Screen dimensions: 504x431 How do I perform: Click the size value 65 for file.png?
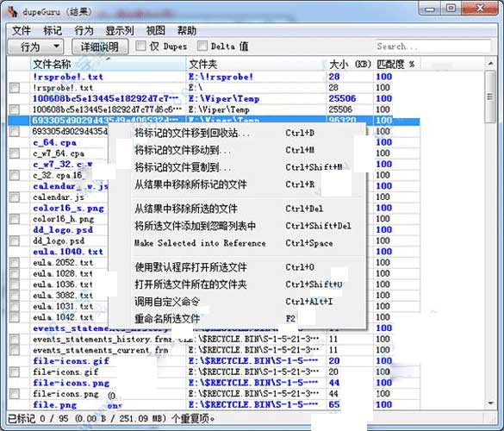tap(334, 404)
